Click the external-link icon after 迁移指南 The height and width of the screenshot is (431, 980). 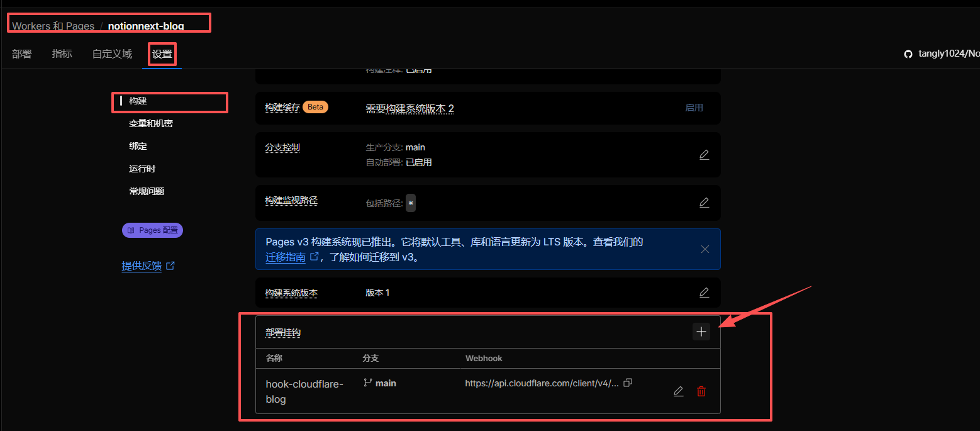(x=315, y=256)
